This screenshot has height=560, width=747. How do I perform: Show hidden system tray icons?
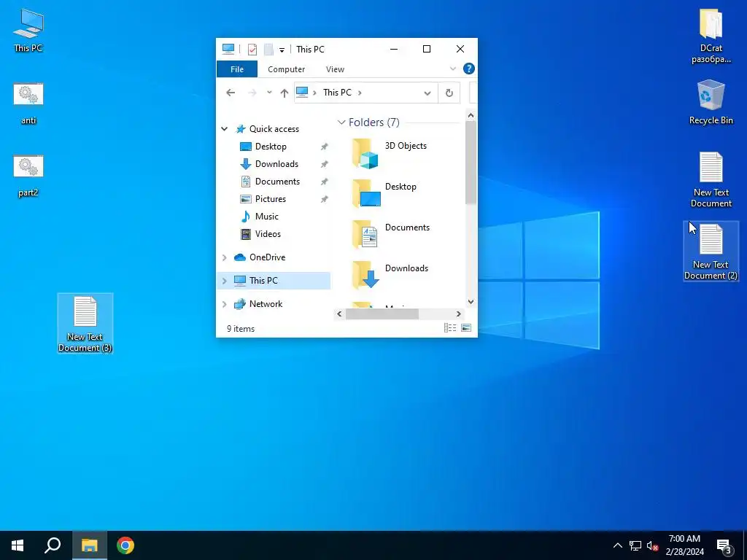coord(617,545)
